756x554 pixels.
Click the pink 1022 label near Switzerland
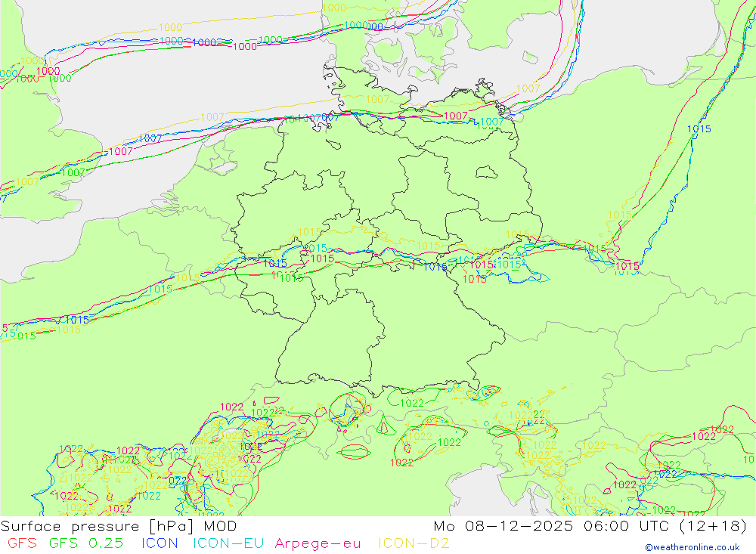pyautogui.click(x=231, y=407)
